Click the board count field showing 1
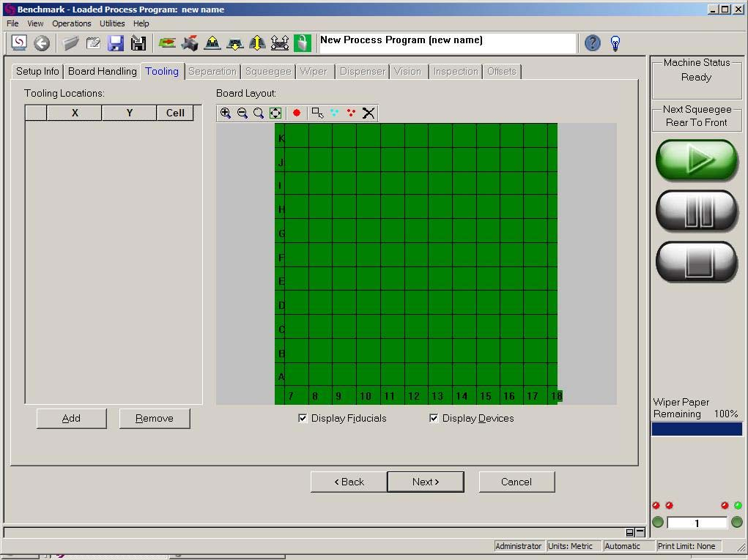Viewport: 748px width, 560px height. pos(697,523)
